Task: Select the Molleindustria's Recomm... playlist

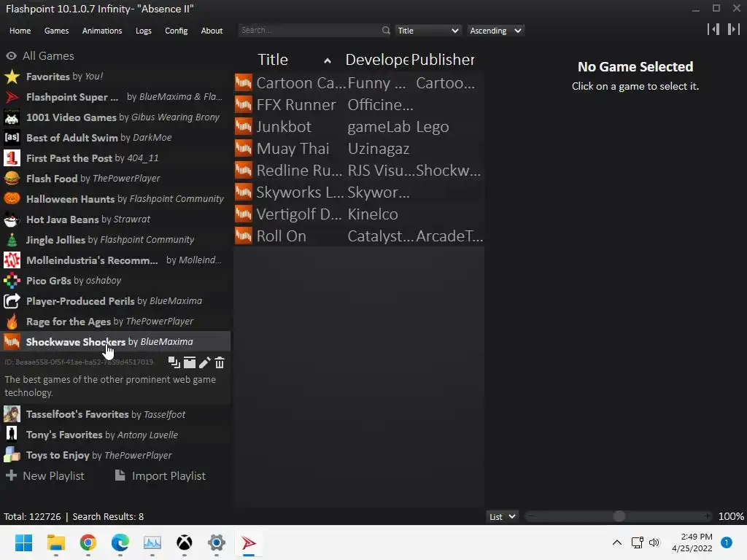Action: click(115, 260)
